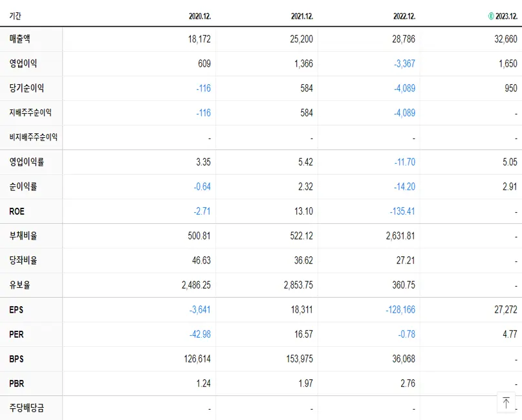Select the 2023.12. column header text
522x420 pixels.
pyautogui.click(x=506, y=16)
